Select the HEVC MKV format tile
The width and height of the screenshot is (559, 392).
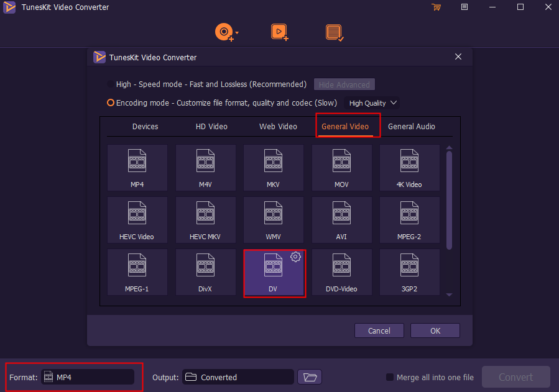tap(205, 220)
